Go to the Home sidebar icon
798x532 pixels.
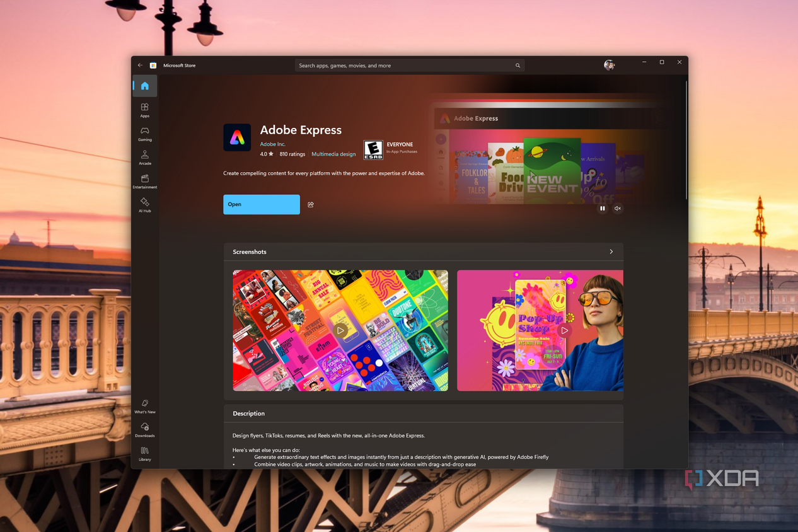(x=145, y=86)
